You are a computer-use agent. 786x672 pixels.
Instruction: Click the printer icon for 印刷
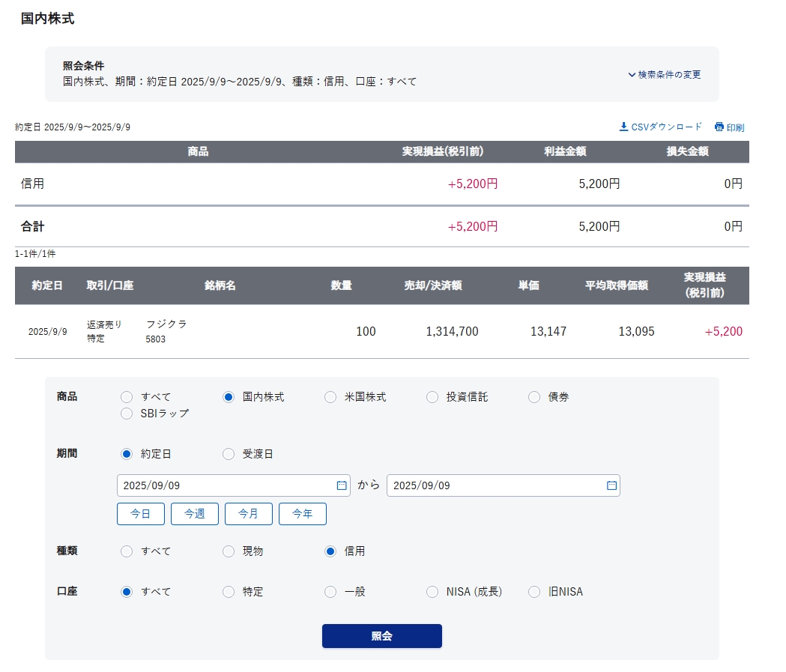click(x=719, y=127)
